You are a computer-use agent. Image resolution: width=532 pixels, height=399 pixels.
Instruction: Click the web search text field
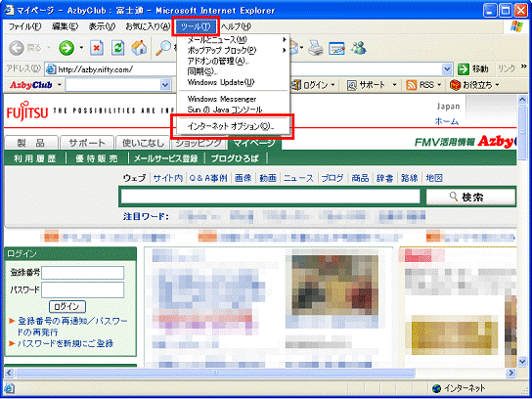pyautogui.click(x=271, y=197)
